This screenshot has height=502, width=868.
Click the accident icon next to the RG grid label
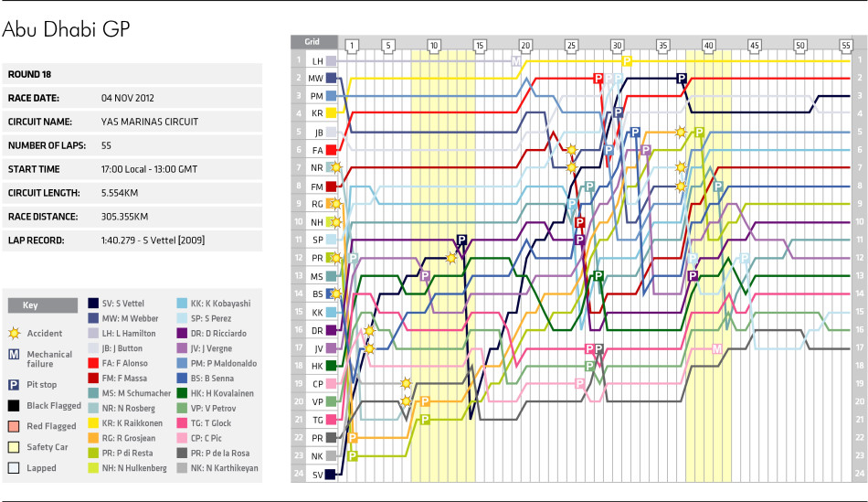point(336,204)
